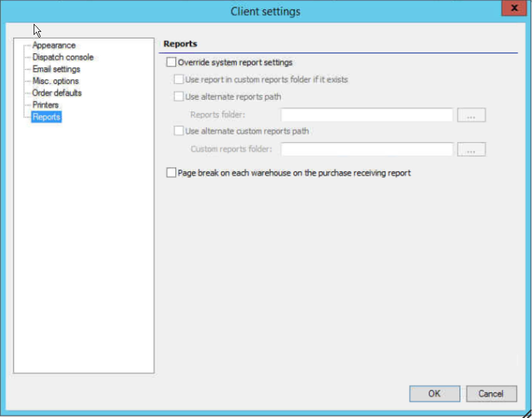Screen dimensions: 532x418
Task: Enable Override system report settings checkbox
Action: pyautogui.click(x=171, y=62)
